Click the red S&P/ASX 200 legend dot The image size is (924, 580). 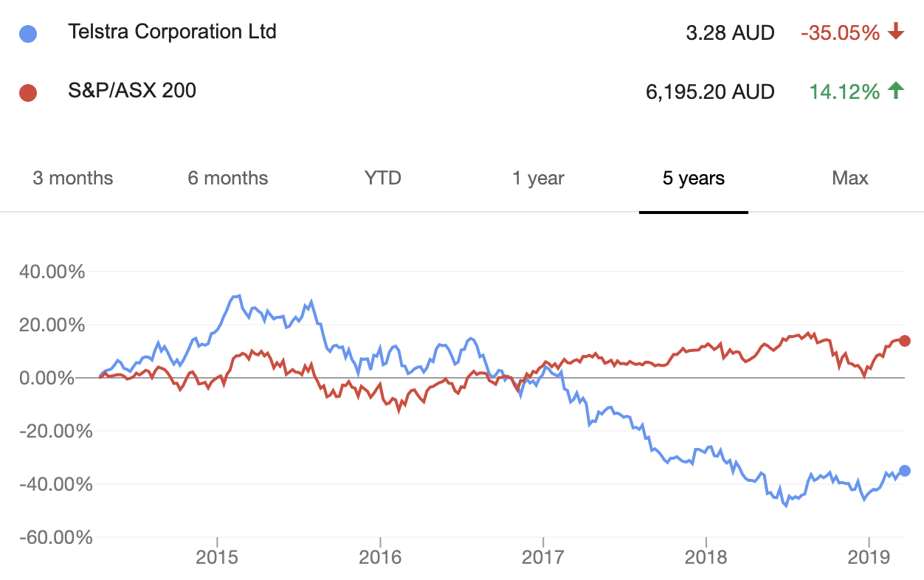27,92
